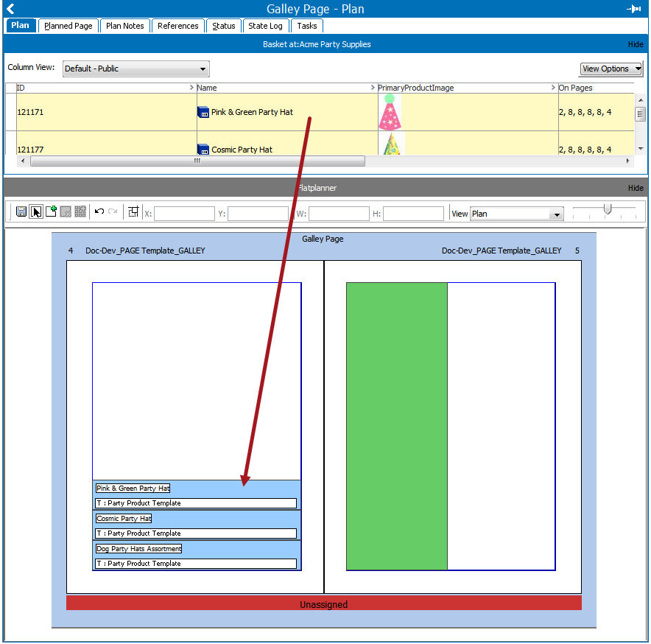Click the undo arrow icon
The image size is (651, 644).
[x=99, y=211]
